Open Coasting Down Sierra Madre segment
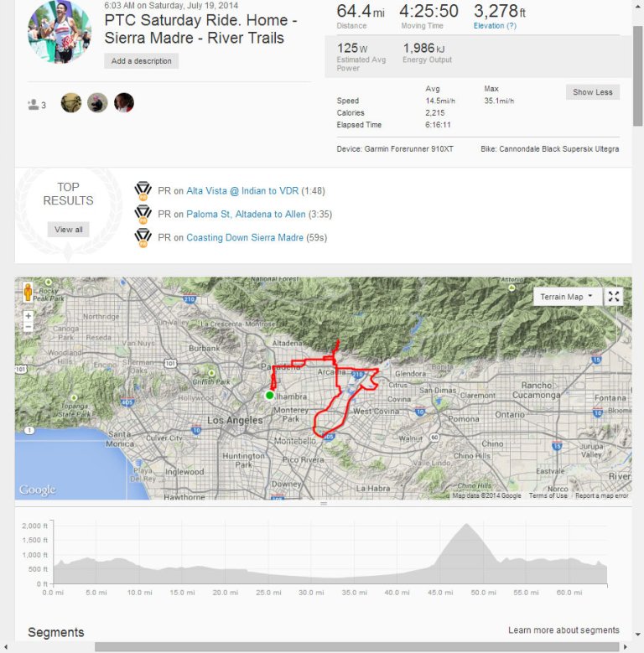Viewport: 644px width, 653px height. (245, 238)
